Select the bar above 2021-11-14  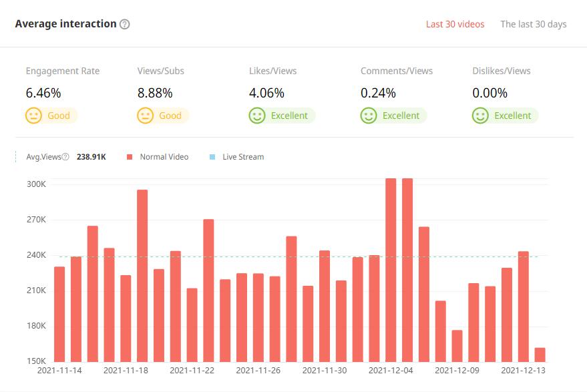(59, 314)
